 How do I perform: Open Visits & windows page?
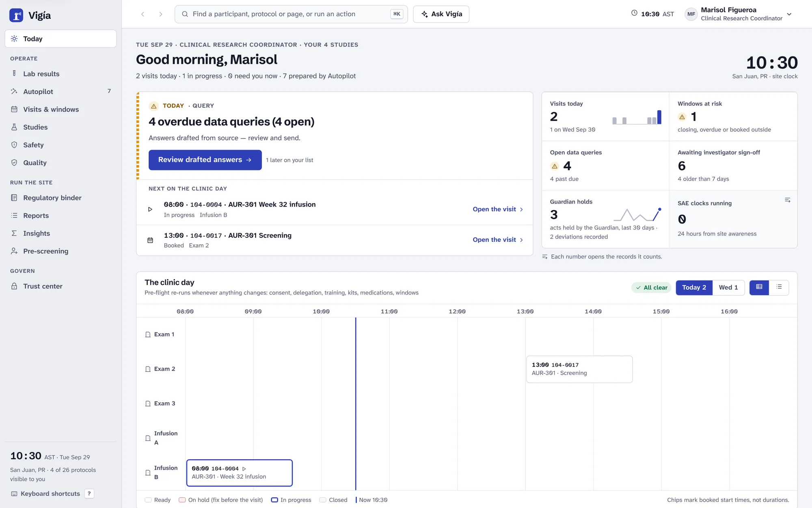pos(60,109)
